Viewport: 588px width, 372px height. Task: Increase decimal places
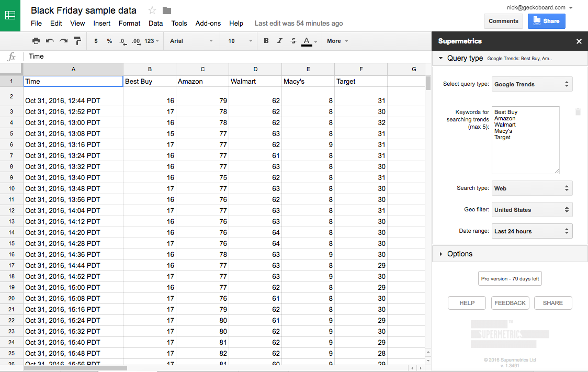point(135,41)
